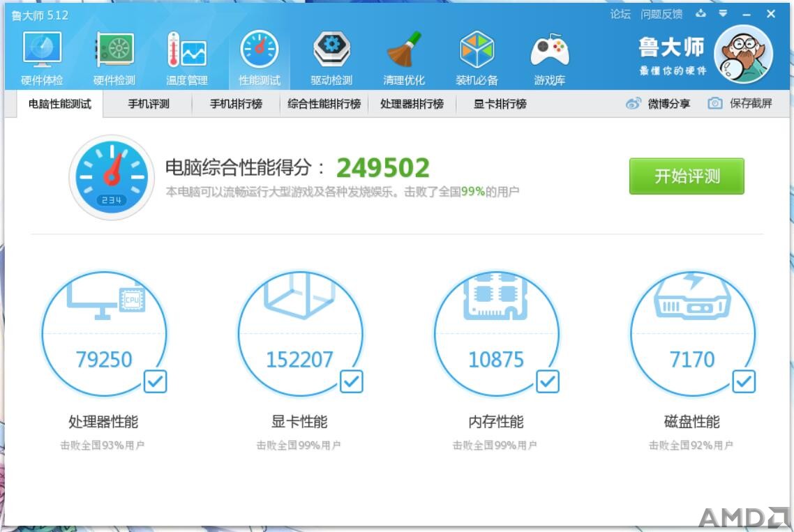
Task: Switch to the 电脑性能测试 tab
Action: click(60, 105)
